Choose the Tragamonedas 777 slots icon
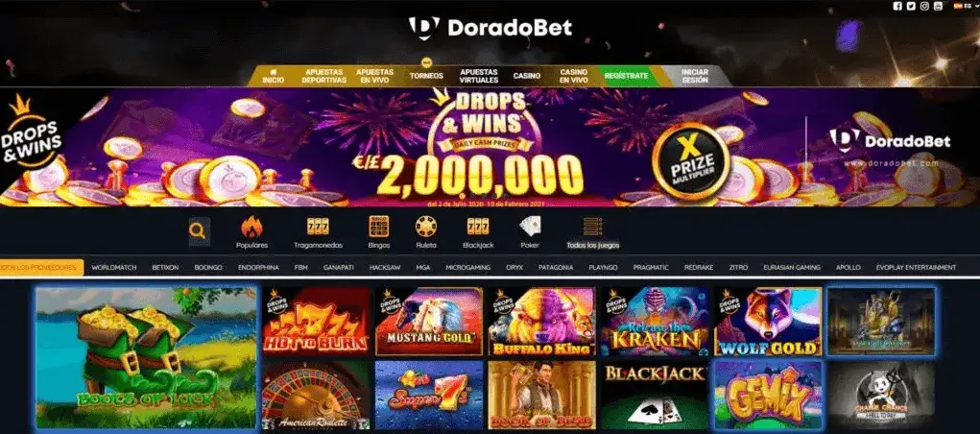The width and height of the screenshot is (980, 434). coord(318,227)
